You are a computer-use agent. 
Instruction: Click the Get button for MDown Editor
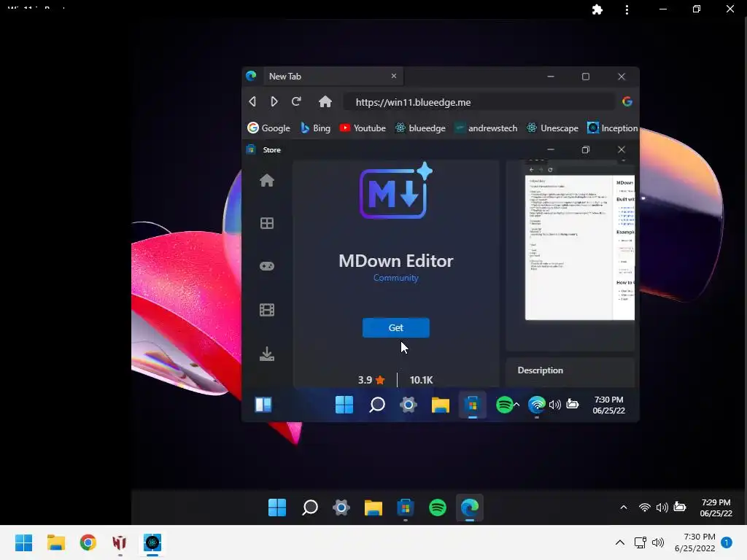396,327
